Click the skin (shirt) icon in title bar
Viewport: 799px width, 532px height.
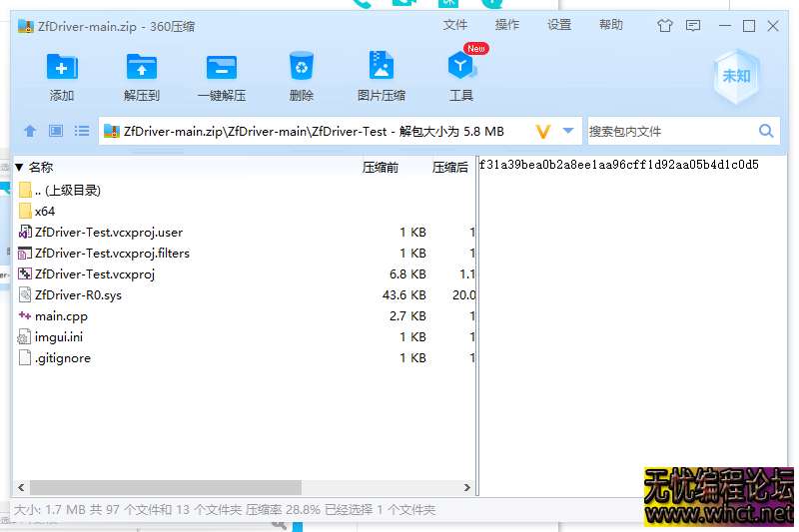pos(665,26)
